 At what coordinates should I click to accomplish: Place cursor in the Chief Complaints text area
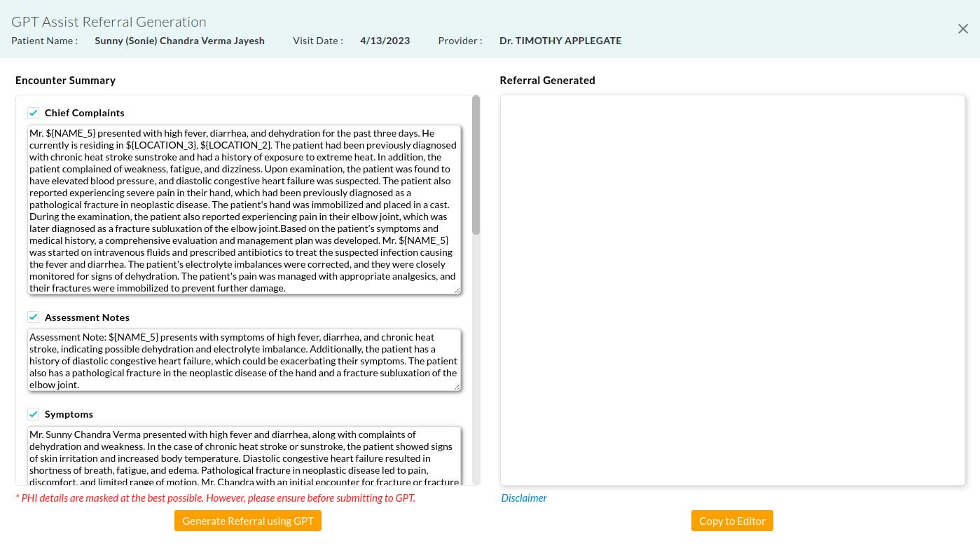pos(244,210)
